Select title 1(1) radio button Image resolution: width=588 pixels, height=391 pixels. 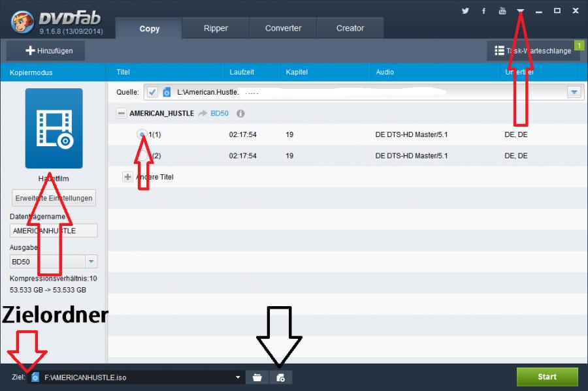(142, 134)
